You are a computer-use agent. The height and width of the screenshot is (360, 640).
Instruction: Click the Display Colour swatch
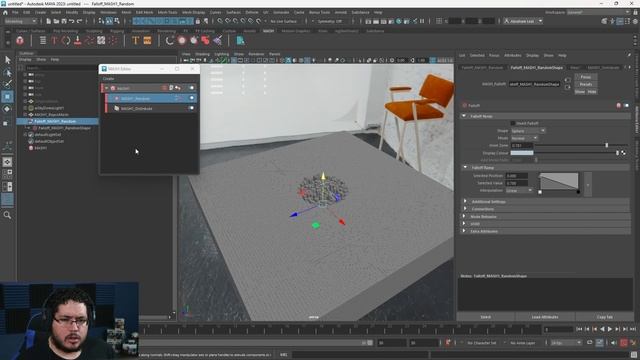pyautogui.click(x=522, y=153)
